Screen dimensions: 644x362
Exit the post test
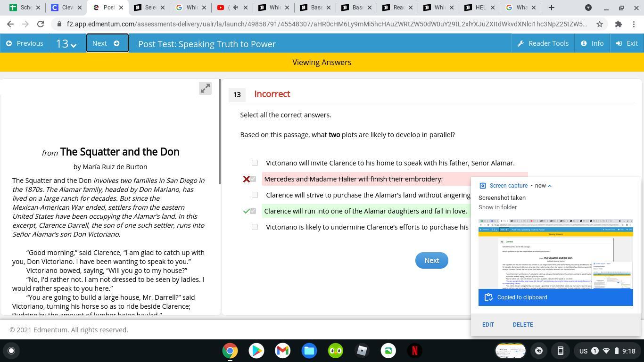627,43
